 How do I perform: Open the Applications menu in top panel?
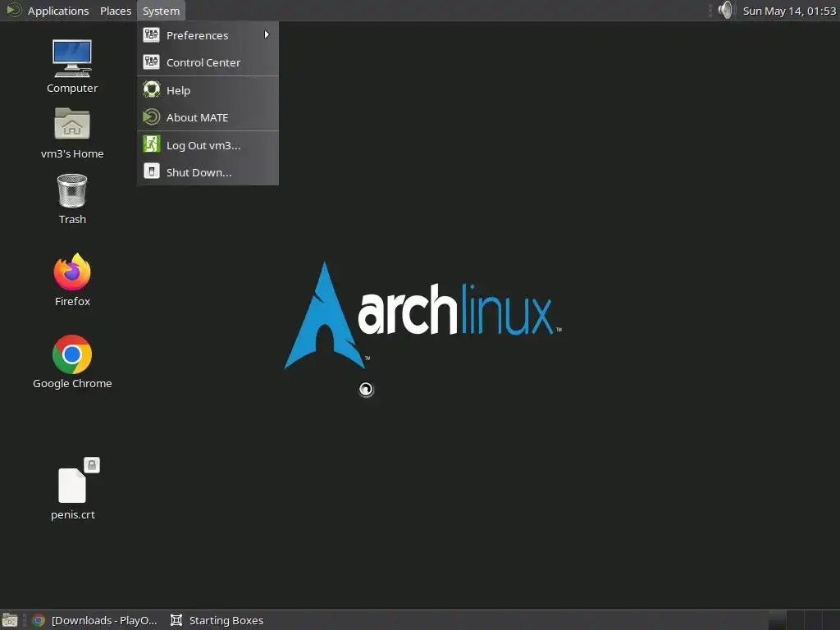coord(47,11)
